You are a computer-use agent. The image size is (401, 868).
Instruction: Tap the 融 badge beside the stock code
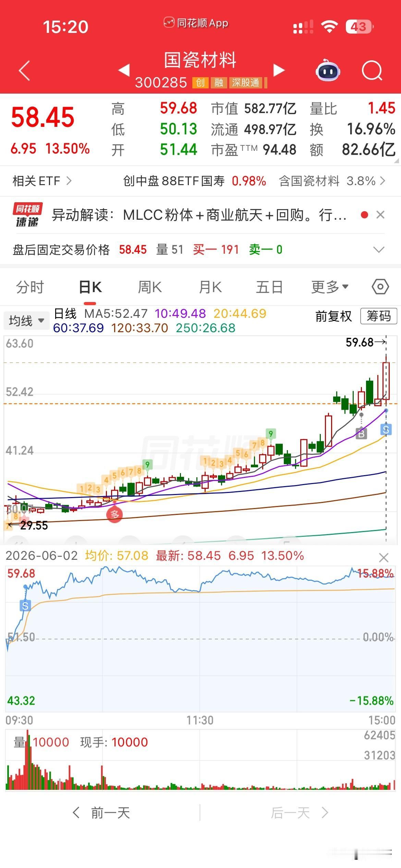point(219,83)
